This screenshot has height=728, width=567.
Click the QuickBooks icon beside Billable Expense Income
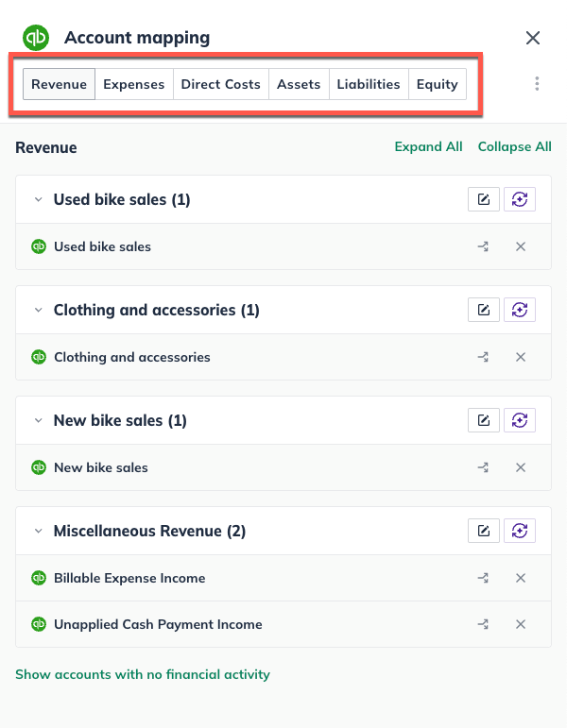(x=39, y=578)
